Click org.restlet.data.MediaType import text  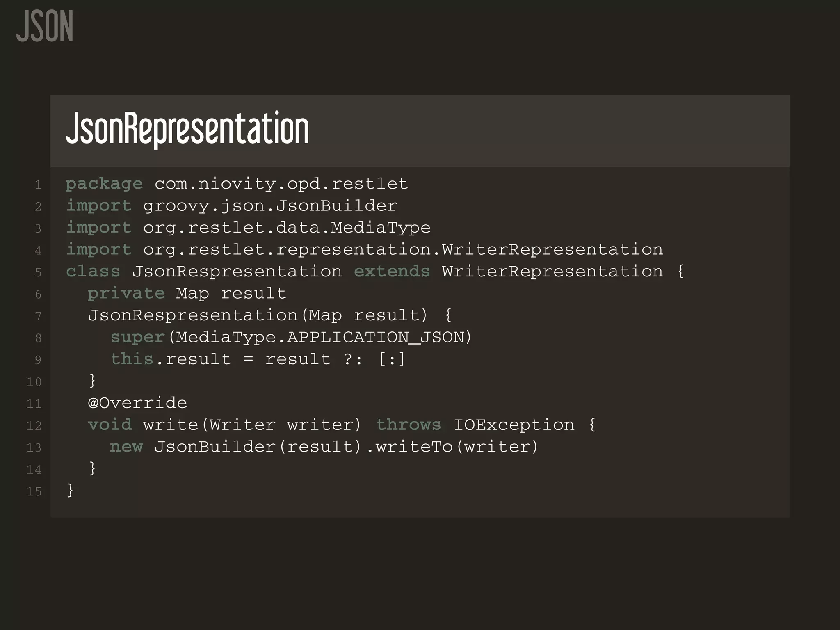click(287, 228)
